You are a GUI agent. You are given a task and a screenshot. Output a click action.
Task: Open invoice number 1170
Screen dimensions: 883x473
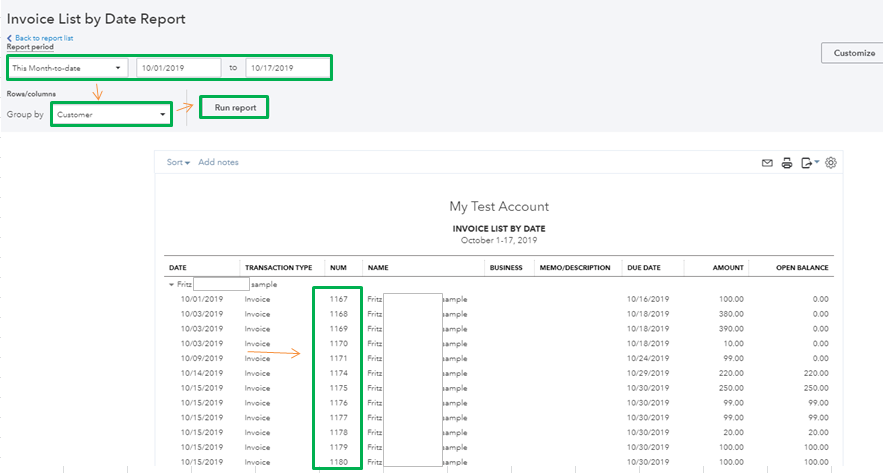pyautogui.click(x=338, y=343)
